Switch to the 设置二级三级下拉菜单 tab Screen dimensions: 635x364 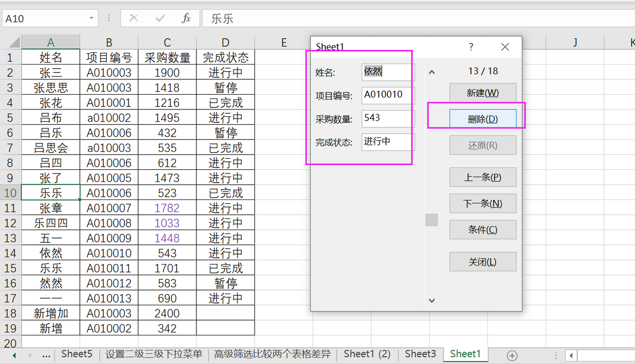tap(154, 354)
